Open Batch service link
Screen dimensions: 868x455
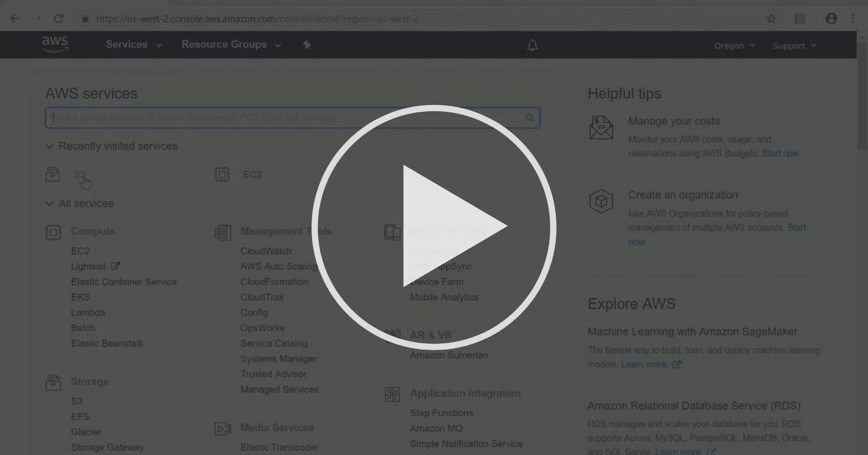(x=83, y=328)
